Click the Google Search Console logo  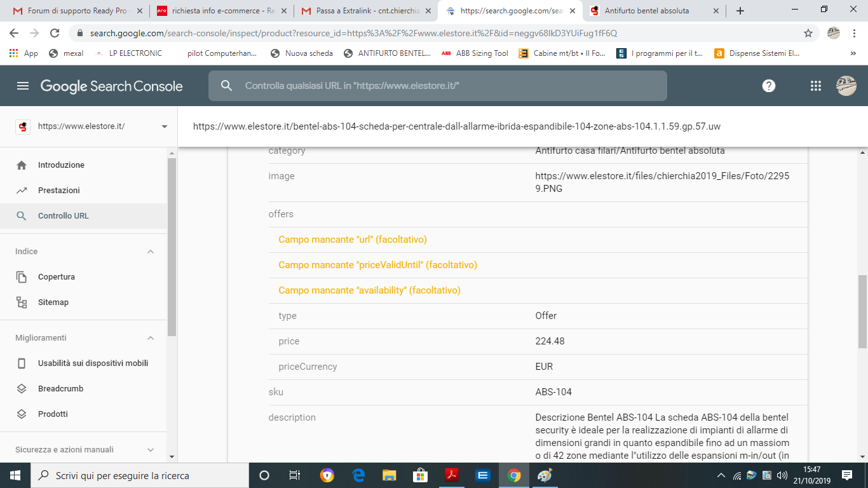pos(112,86)
